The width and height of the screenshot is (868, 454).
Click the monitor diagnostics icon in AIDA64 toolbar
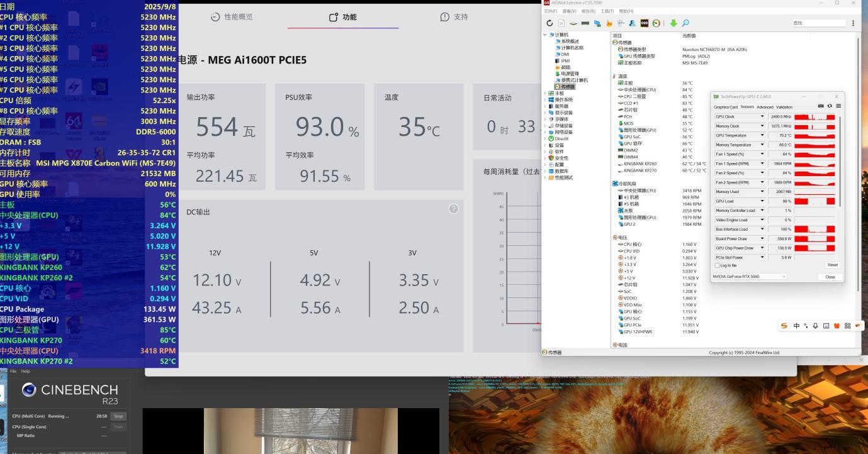(597, 23)
